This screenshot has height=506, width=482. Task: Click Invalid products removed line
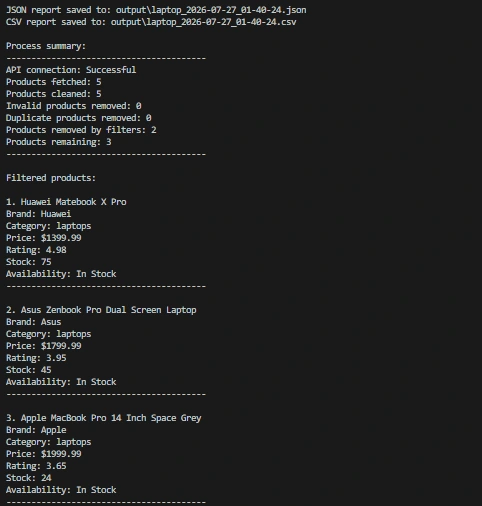pyautogui.click(x=74, y=106)
